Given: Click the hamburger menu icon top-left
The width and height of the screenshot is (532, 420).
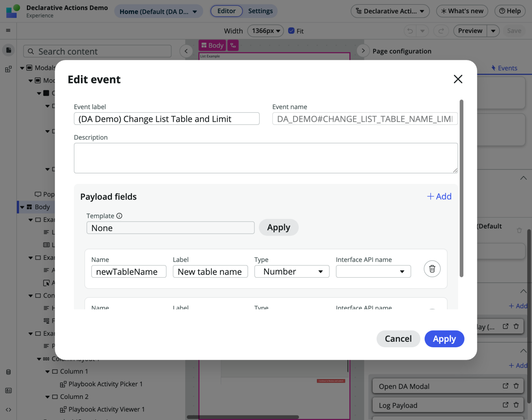Looking at the screenshot, I should pos(8,30).
